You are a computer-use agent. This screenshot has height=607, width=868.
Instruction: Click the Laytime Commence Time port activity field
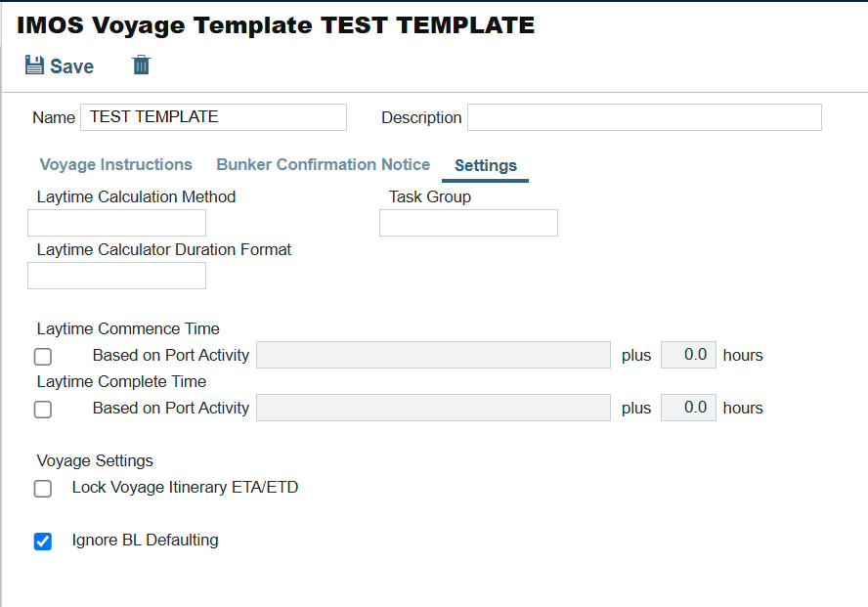coord(433,355)
